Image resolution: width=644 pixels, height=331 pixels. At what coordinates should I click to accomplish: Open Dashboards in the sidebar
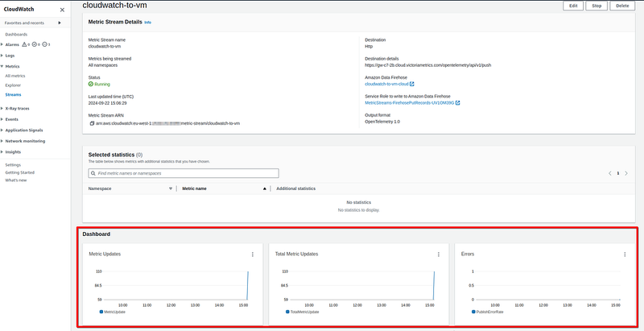[x=16, y=35]
